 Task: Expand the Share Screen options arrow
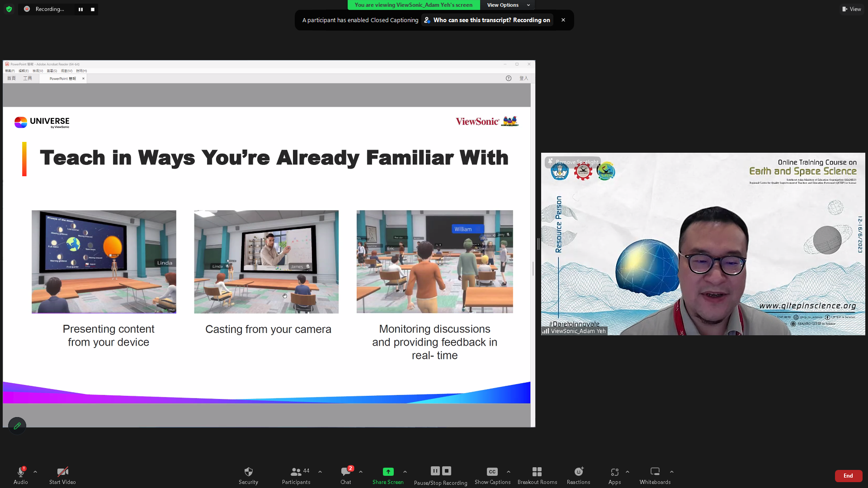tap(405, 472)
